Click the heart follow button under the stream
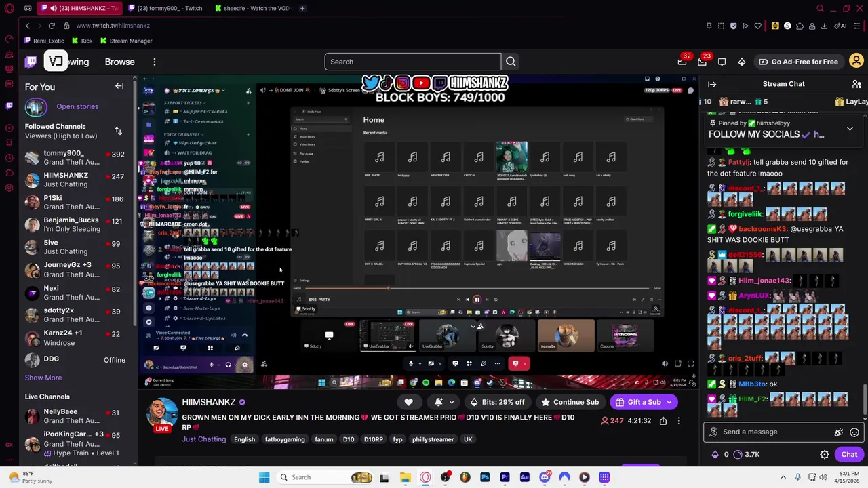The width and height of the screenshot is (868, 488). (x=408, y=402)
